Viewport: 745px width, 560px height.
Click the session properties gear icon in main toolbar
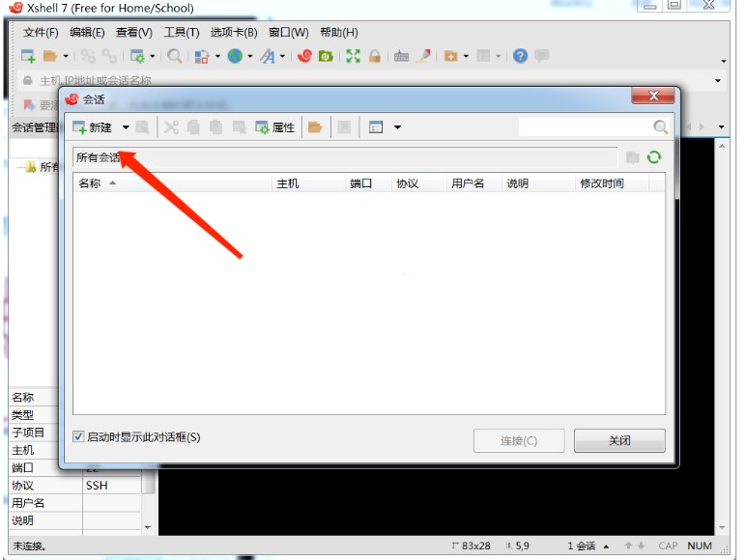point(138,56)
